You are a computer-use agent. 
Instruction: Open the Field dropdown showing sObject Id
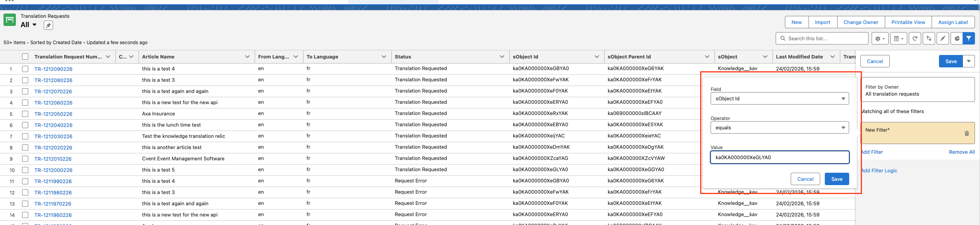[780, 98]
